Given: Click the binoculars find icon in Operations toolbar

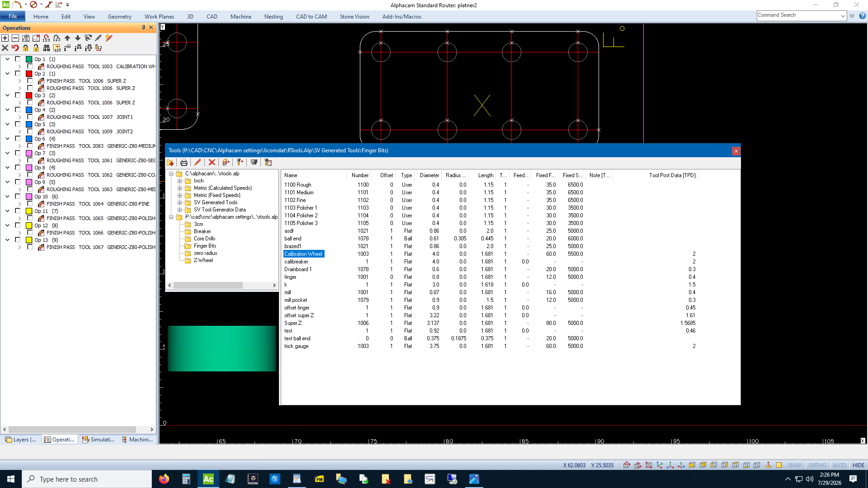Looking at the screenshot, I should point(47,47).
